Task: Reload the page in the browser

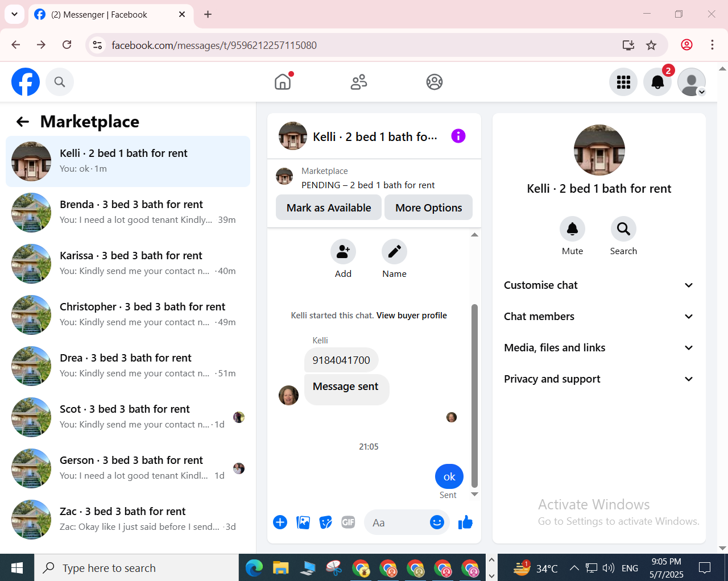Action: pyautogui.click(x=67, y=45)
